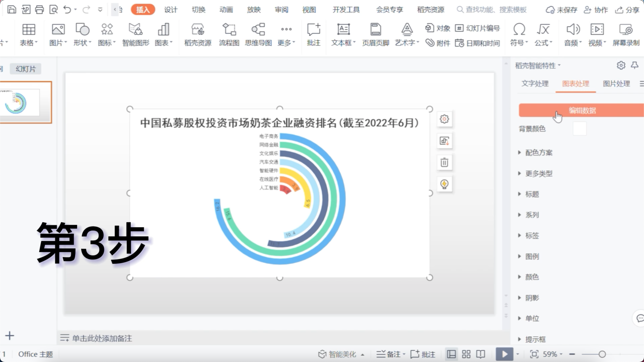Open 稻壳资源 in the ribbon toolbar
Image resolution: width=644 pixels, height=362 pixels.
tap(198, 35)
